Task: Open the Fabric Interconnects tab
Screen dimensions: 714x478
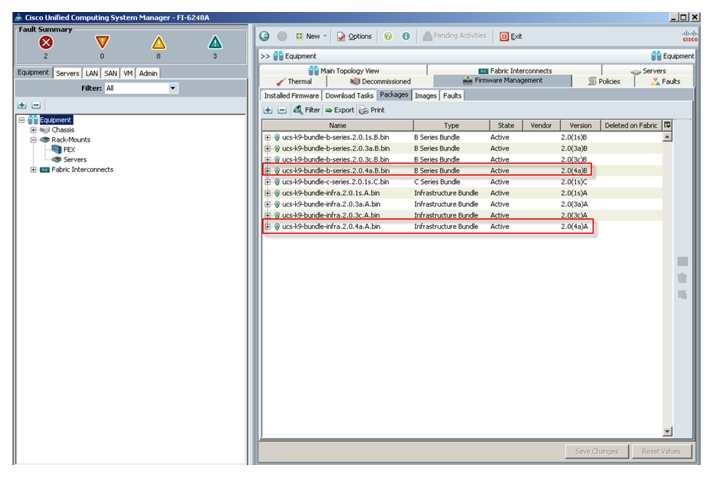Action: [515, 71]
